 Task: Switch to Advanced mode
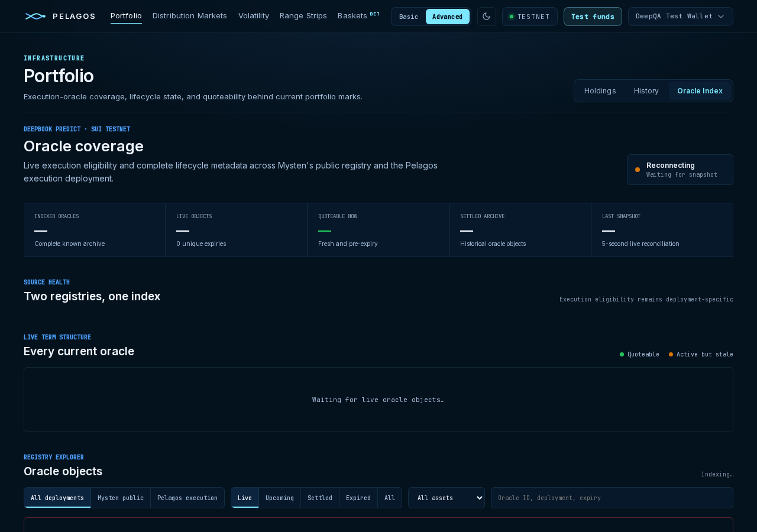tap(447, 17)
